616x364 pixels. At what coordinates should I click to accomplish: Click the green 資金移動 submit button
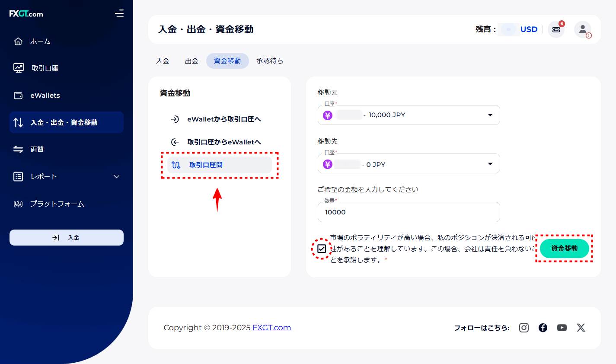(565, 249)
